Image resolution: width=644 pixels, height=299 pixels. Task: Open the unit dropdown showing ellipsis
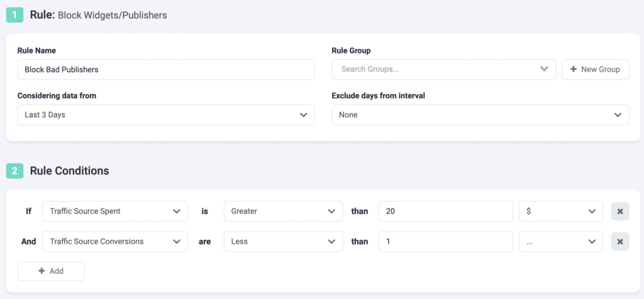pyautogui.click(x=561, y=242)
